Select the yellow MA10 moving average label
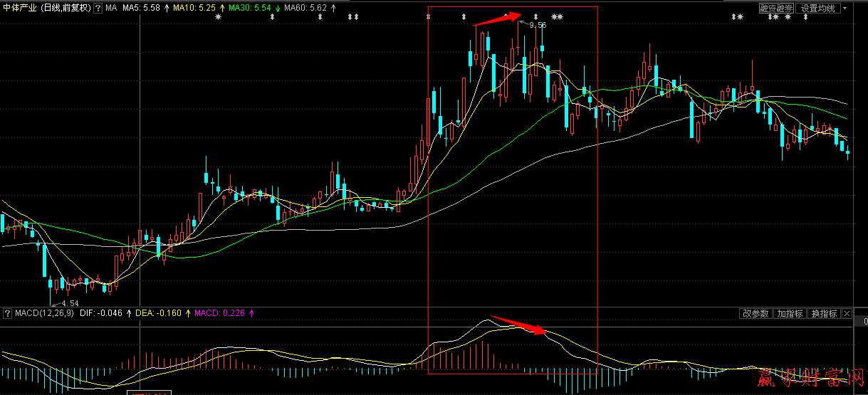This screenshot has height=395, width=868. click(x=194, y=8)
